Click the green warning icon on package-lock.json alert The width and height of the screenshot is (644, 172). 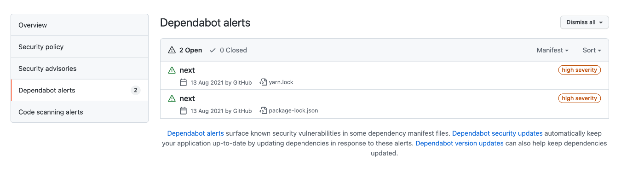[172, 99]
